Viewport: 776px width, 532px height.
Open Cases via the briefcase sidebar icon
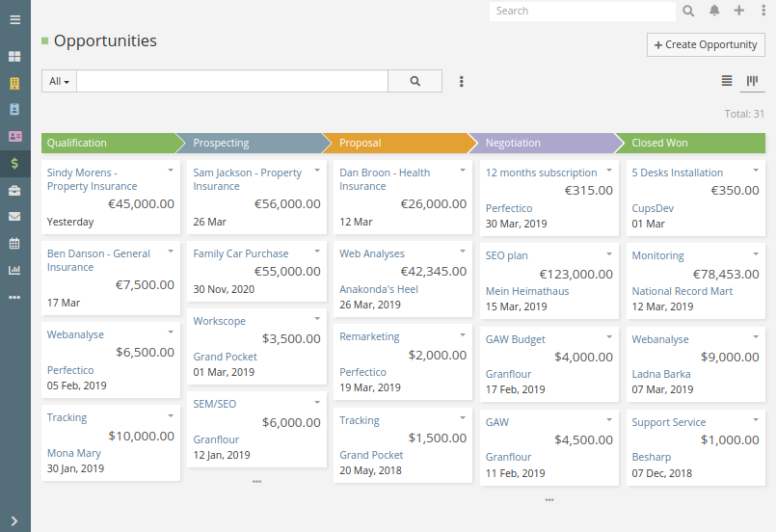tap(14, 190)
